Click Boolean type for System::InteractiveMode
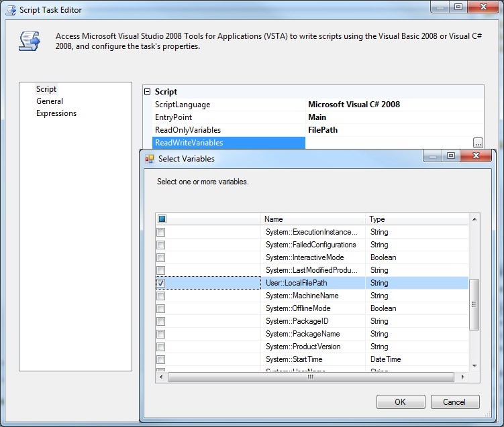Screen dimensions: 504x427 pos(417,257)
